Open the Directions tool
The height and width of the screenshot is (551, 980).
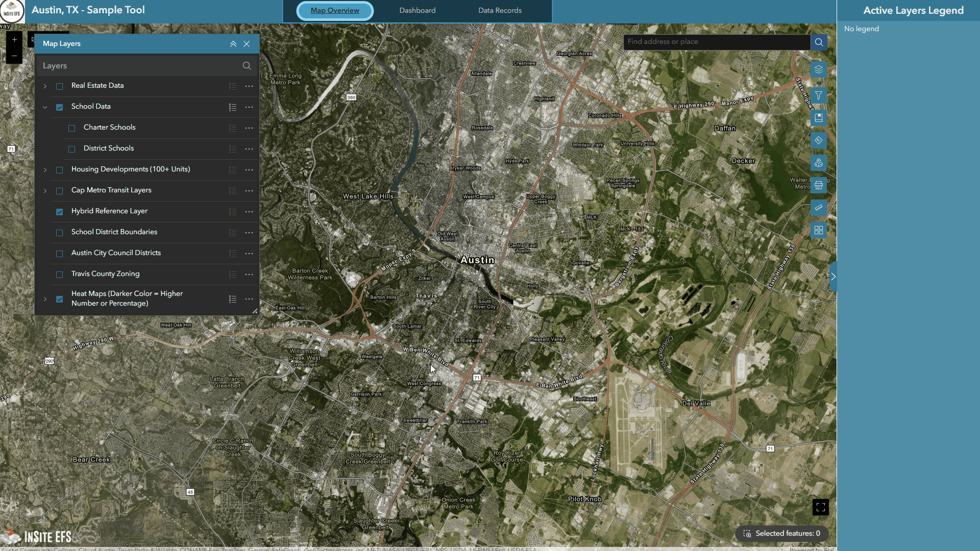click(818, 140)
